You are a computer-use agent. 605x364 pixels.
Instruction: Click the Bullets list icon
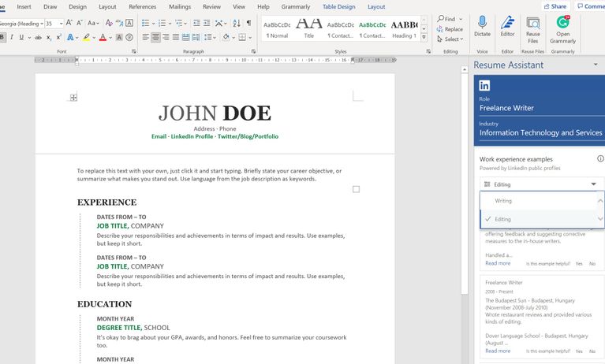point(145,23)
